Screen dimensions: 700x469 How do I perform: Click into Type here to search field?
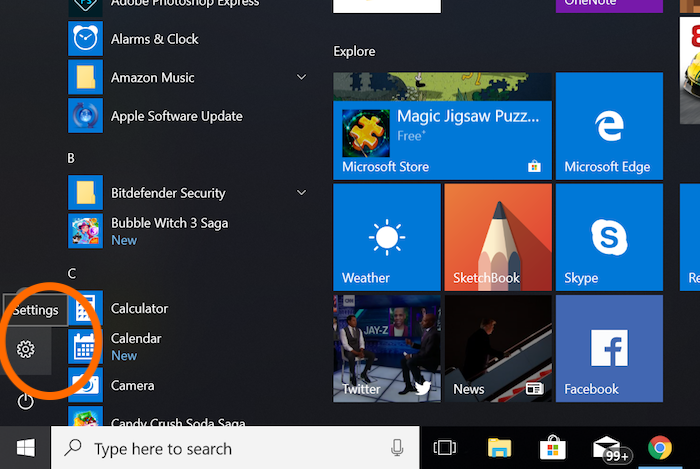(235, 448)
